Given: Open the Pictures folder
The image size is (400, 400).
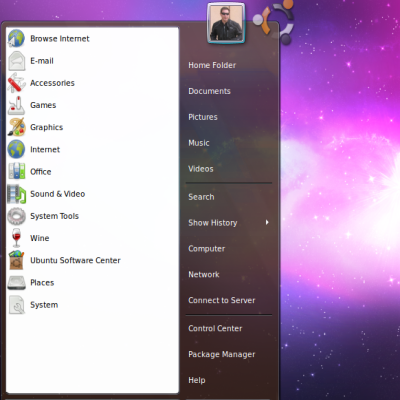Looking at the screenshot, I should pos(203,117).
